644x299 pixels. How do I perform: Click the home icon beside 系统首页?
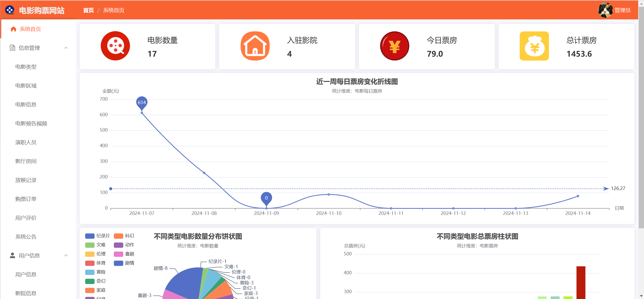tap(13, 29)
